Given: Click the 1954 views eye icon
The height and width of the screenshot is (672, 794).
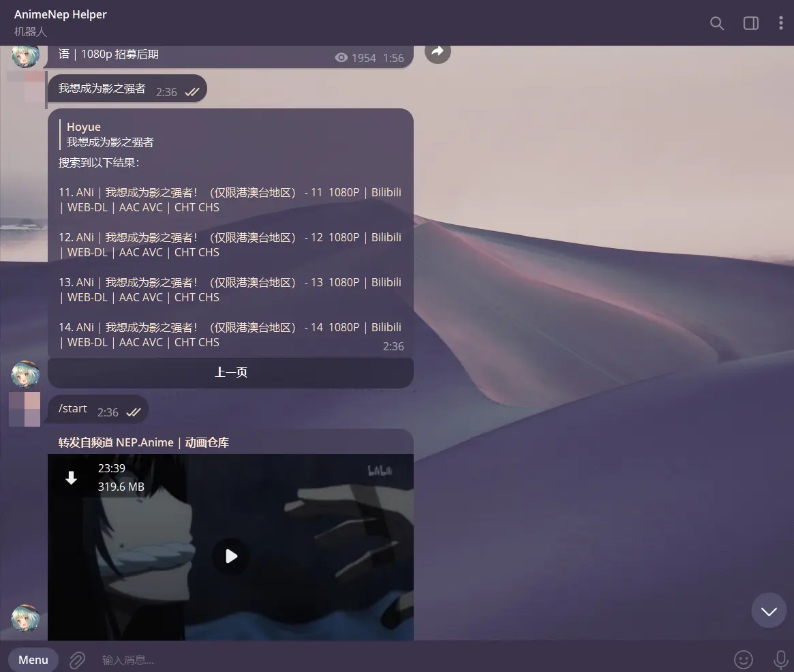Looking at the screenshot, I should pos(341,58).
